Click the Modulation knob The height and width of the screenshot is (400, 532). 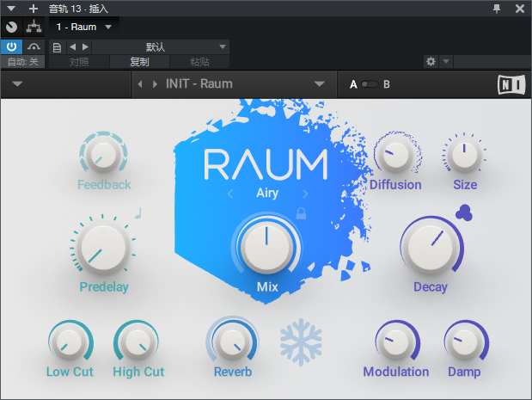click(396, 342)
